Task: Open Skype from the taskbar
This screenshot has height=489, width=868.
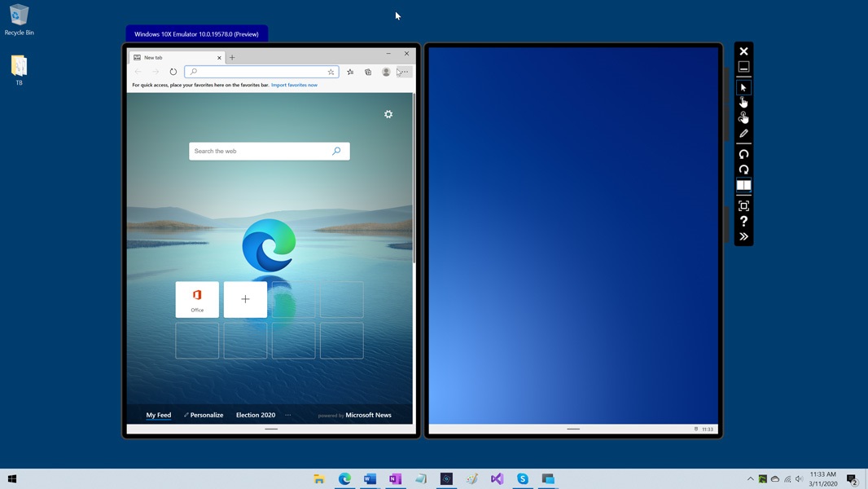Action: [523, 479]
